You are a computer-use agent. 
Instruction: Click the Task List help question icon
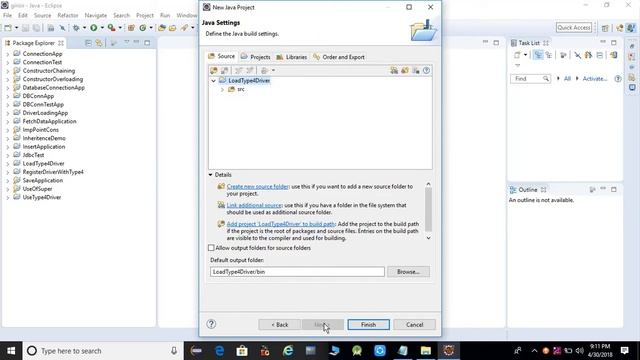[x=618, y=79]
